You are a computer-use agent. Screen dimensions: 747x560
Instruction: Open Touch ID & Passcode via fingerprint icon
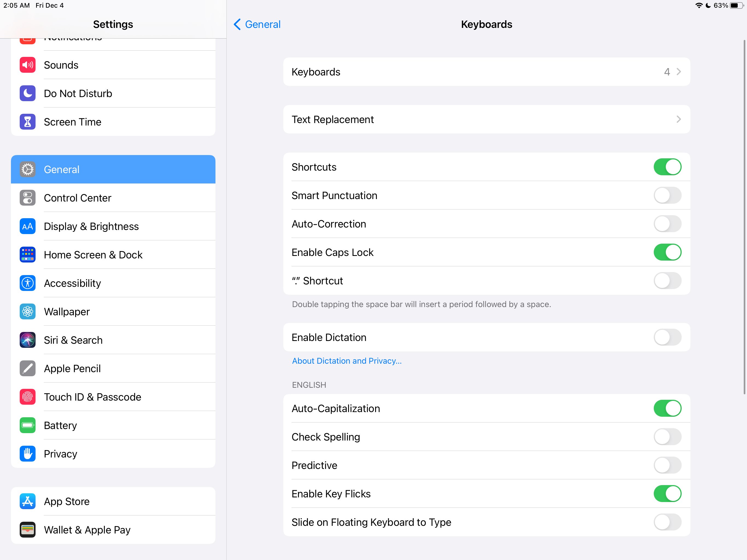(27, 397)
